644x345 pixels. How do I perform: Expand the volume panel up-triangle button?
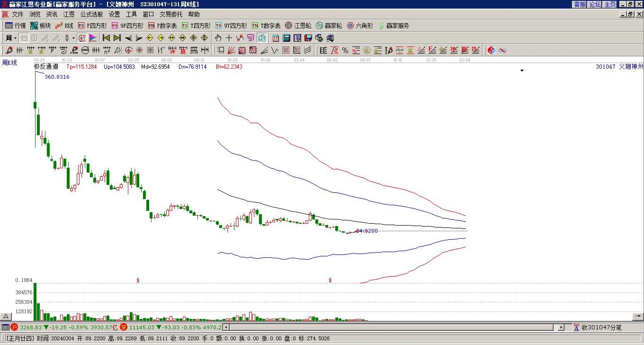point(6,317)
